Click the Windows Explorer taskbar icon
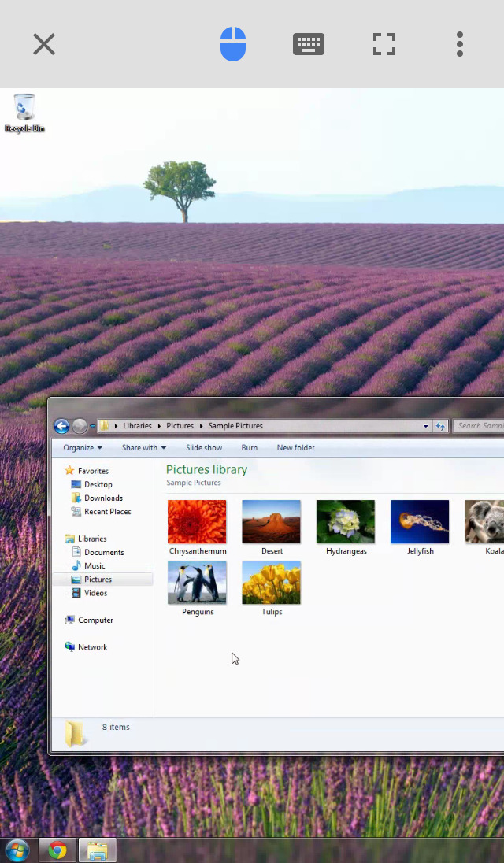The height and width of the screenshot is (863, 504). click(x=97, y=850)
